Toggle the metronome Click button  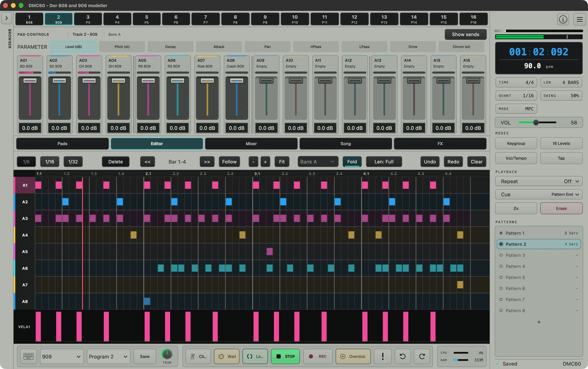pos(198,356)
